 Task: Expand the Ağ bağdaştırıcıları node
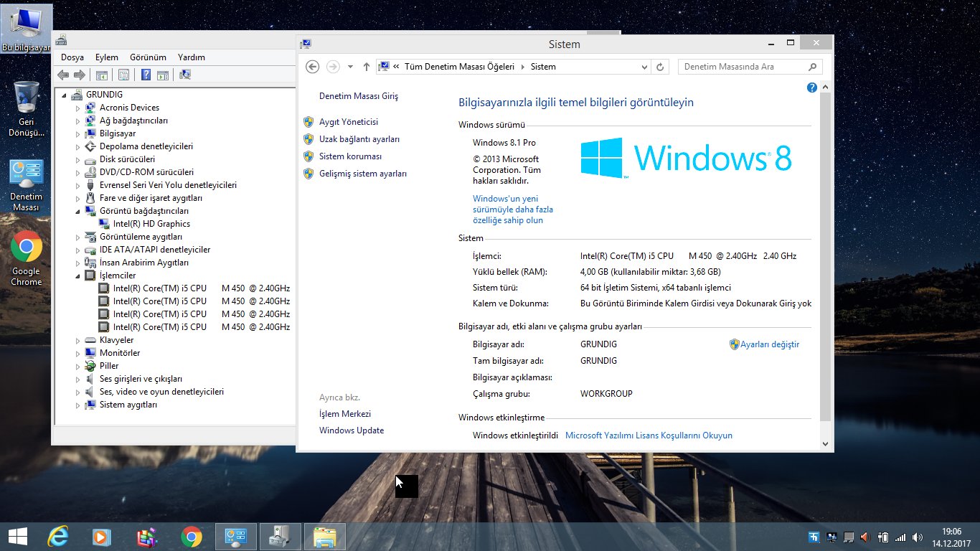[78, 121]
